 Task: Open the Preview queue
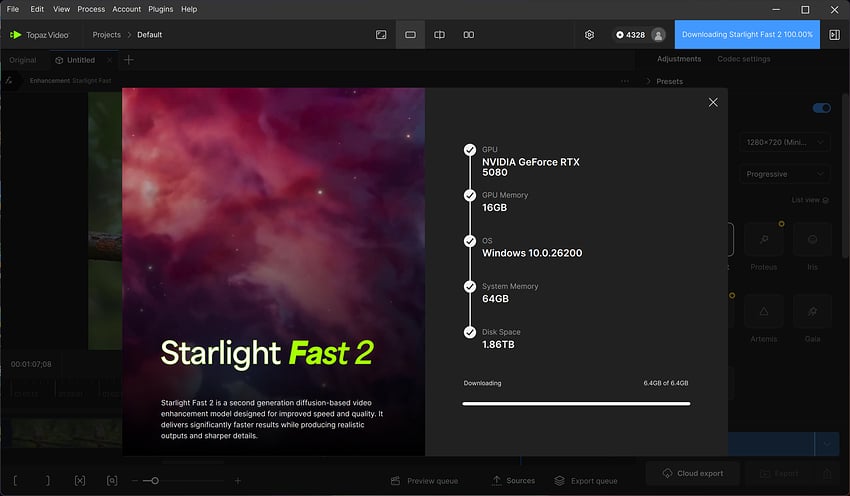[424, 481]
